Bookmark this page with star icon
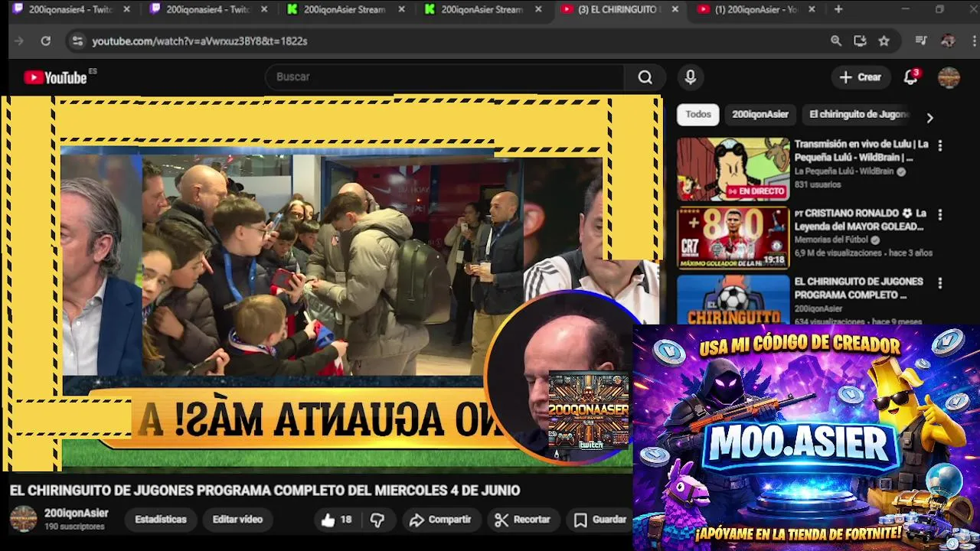The width and height of the screenshot is (980, 551). pyautogui.click(x=884, y=41)
